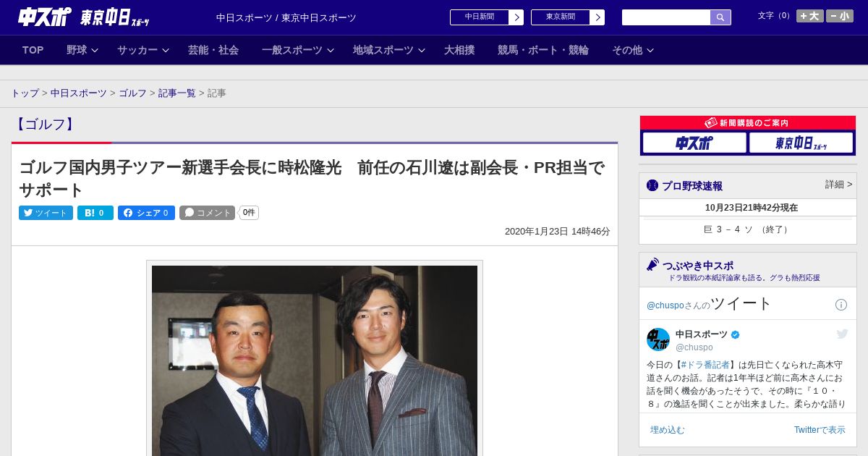The height and width of the screenshot is (456, 868).
Task: Click #ドラ番記者 hashtag in tweet
Action: click(705, 365)
